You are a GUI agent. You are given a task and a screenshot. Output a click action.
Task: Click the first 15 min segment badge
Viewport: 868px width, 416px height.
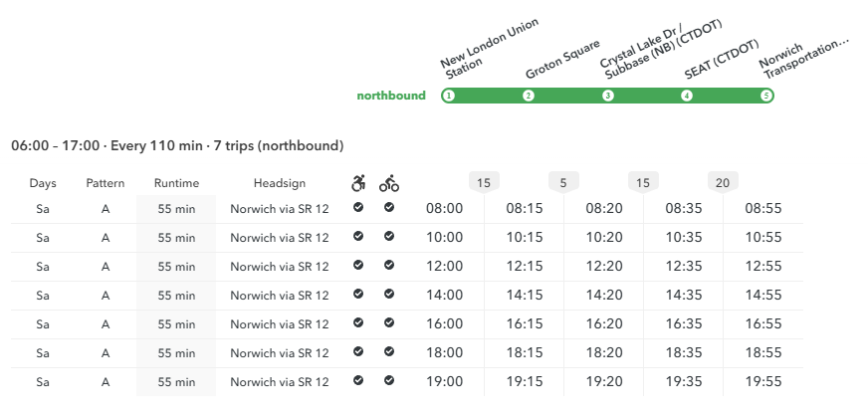(484, 182)
